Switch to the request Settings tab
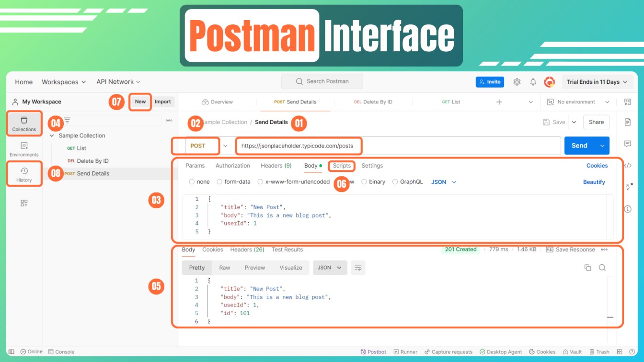Image resolution: width=644 pixels, height=362 pixels. (x=372, y=166)
